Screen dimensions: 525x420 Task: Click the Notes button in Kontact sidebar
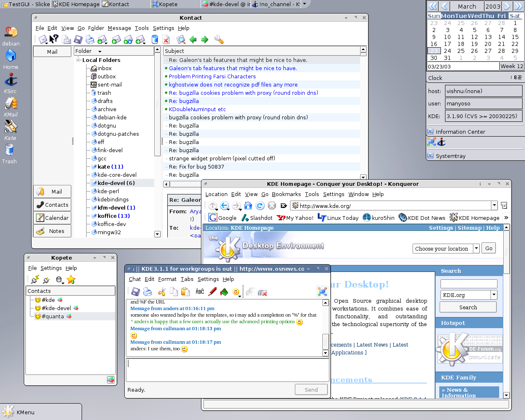pos(52,231)
